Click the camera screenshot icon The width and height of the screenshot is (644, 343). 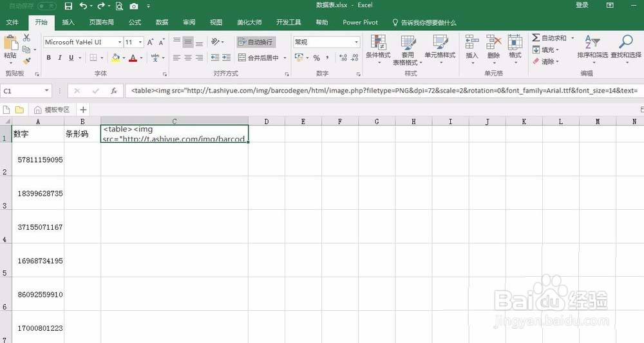click(134, 6)
